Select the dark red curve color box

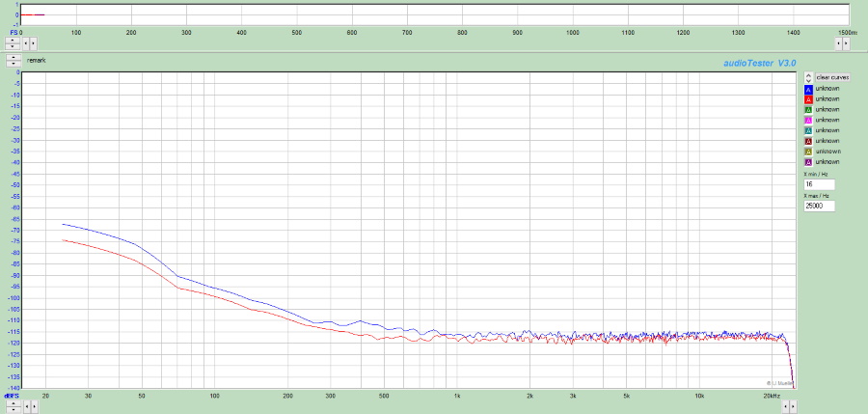pyautogui.click(x=807, y=141)
